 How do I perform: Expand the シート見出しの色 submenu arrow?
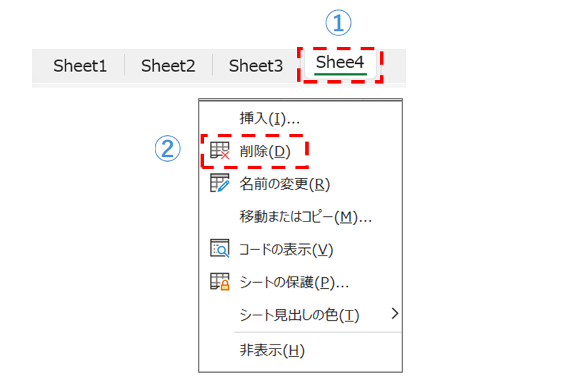pyautogui.click(x=394, y=315)
